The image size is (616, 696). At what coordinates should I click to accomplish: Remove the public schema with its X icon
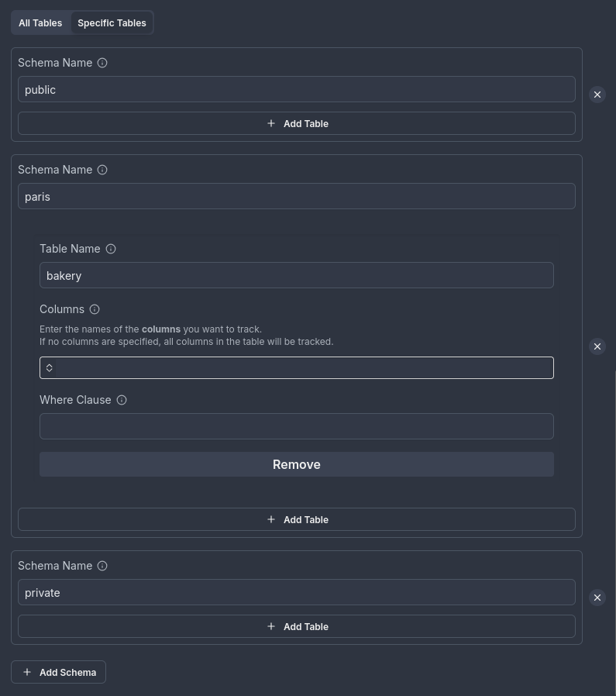coord(597,95)
